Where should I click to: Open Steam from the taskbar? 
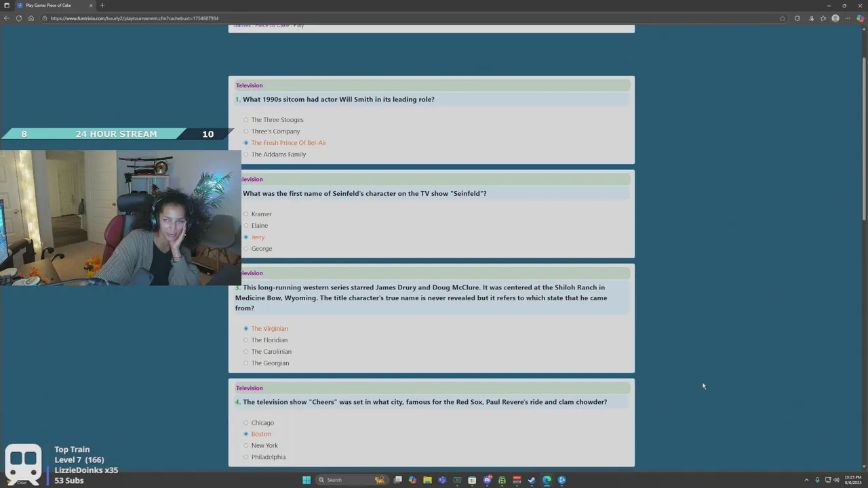tap(532, 480)
